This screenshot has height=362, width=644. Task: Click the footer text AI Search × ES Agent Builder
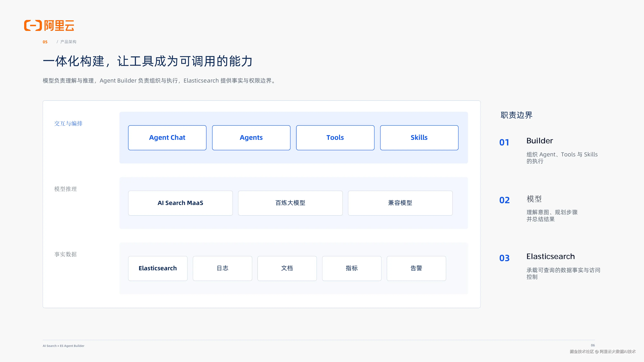[x=63, y=346]
